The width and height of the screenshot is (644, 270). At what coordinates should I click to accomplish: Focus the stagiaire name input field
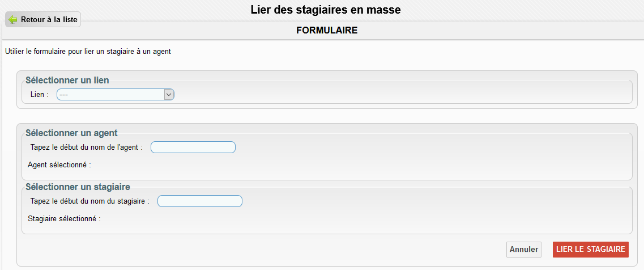pos(199,201)
